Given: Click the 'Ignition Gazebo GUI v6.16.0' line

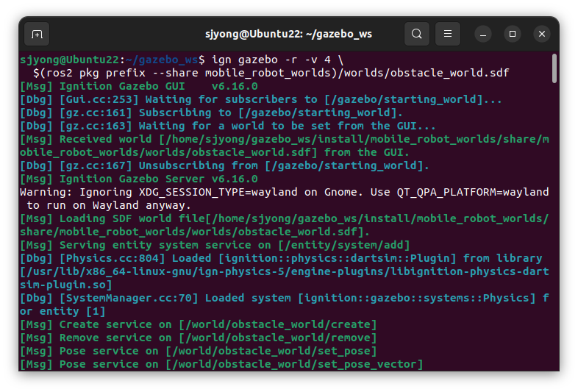Looking at the screenshot, I should (138, 86).
